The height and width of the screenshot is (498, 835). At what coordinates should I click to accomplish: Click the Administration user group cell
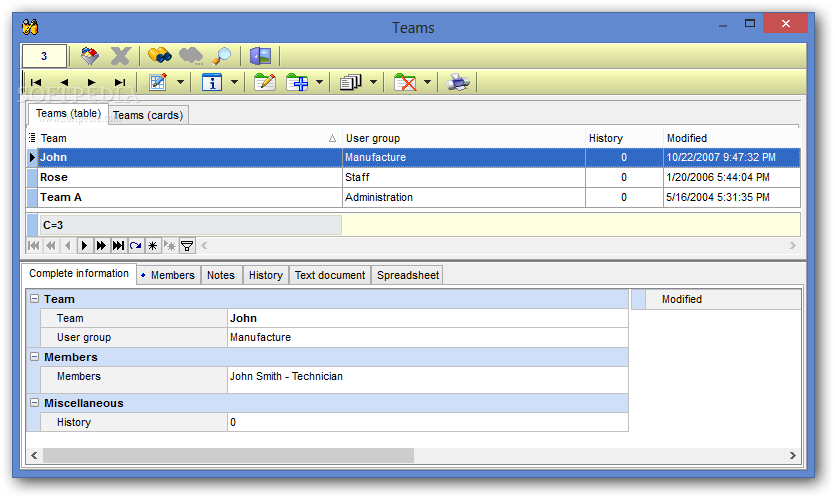(463, 197)
